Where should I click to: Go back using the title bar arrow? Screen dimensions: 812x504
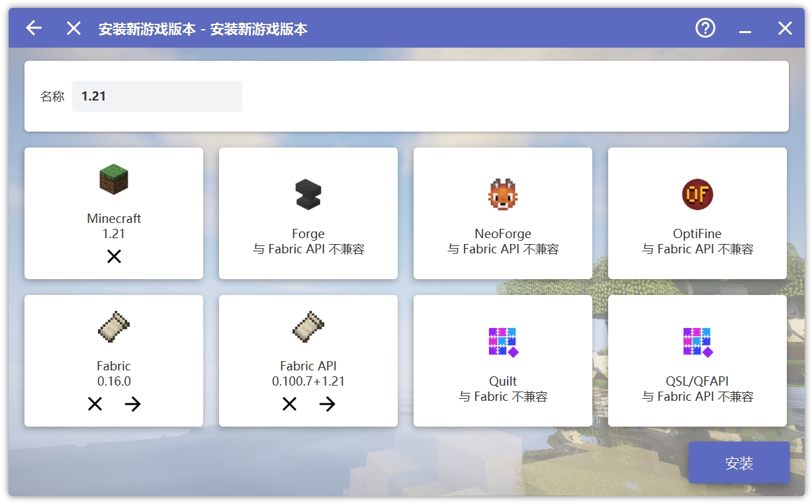34,28
